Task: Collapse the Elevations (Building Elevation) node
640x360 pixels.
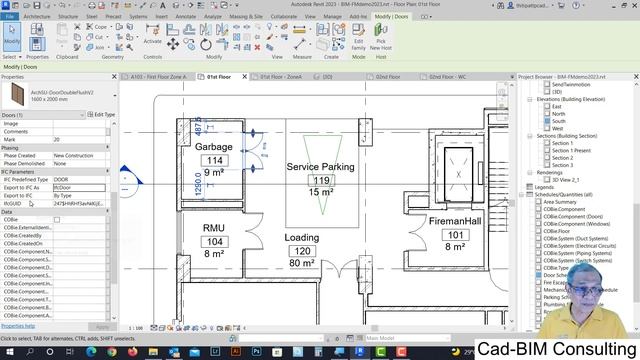Action: [x=530, y=99]
